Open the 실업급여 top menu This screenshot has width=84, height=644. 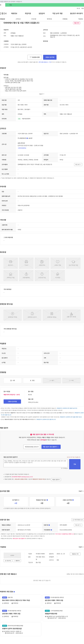click(42, 13)
